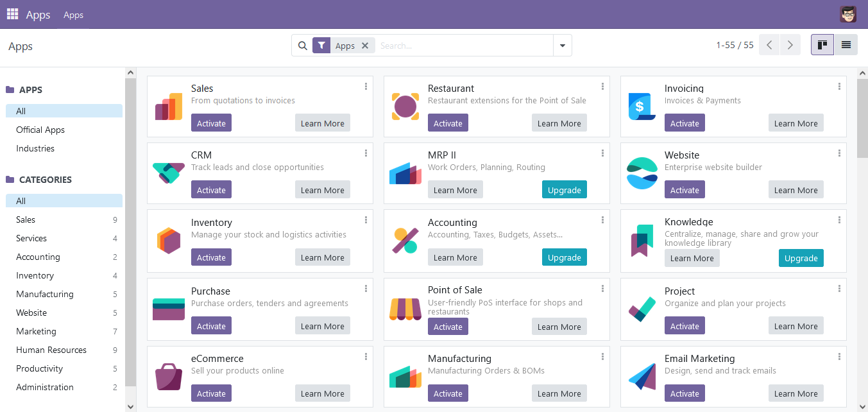The image size is (868, 412).
Task: Activate the Inventory app
Action: [211, 257]
